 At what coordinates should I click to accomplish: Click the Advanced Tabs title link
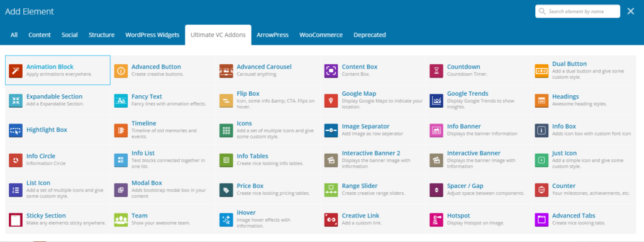[x=574, y=216]
